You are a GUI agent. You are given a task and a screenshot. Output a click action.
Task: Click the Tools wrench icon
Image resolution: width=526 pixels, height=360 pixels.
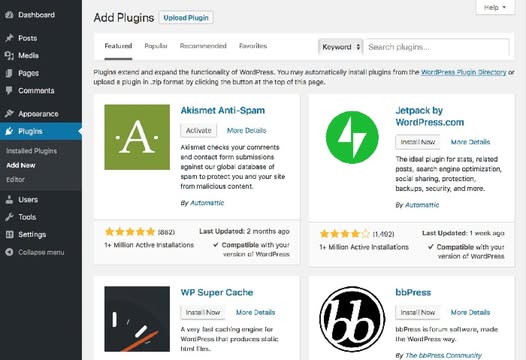click(9, 217)
